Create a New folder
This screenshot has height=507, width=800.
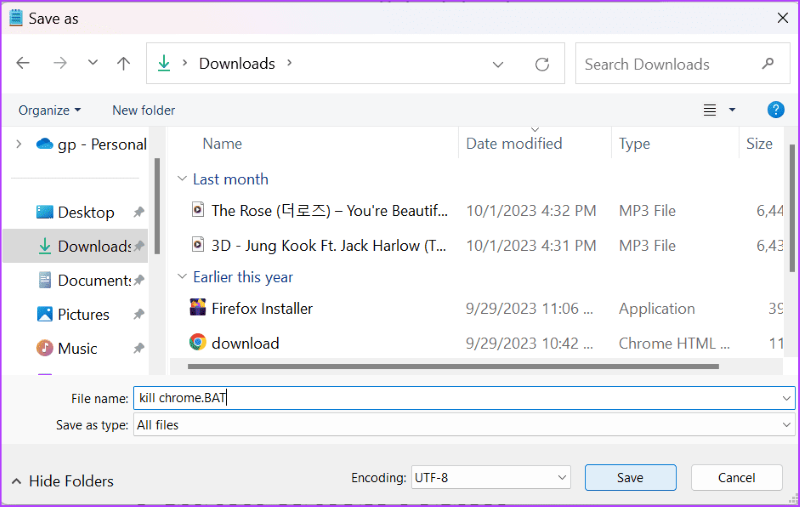(143, 110)
